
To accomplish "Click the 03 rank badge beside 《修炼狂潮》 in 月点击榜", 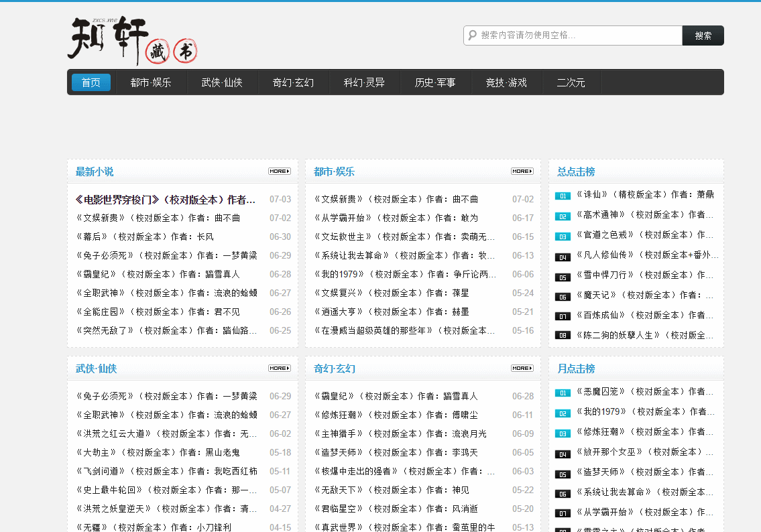I will 563,434.
